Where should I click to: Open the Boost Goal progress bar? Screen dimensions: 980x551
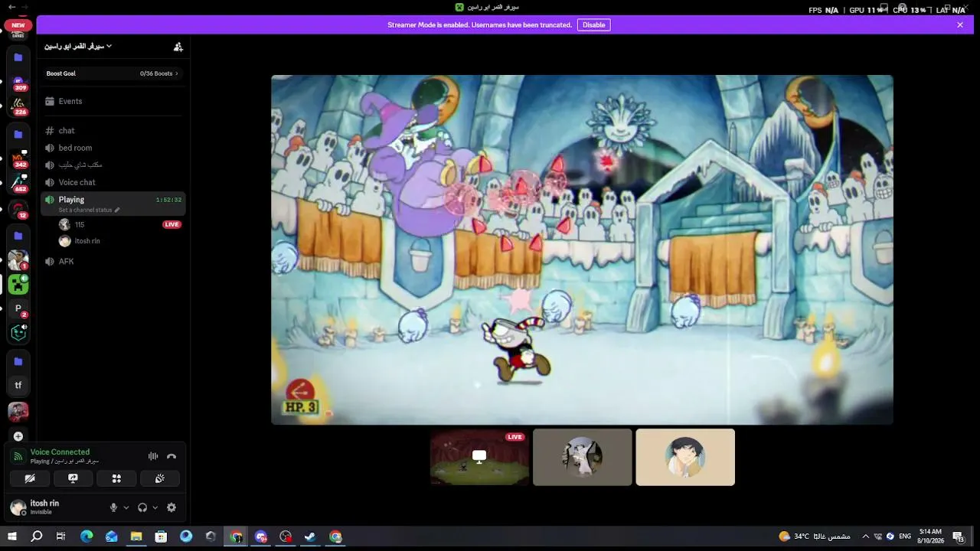(x=113, y=73)
